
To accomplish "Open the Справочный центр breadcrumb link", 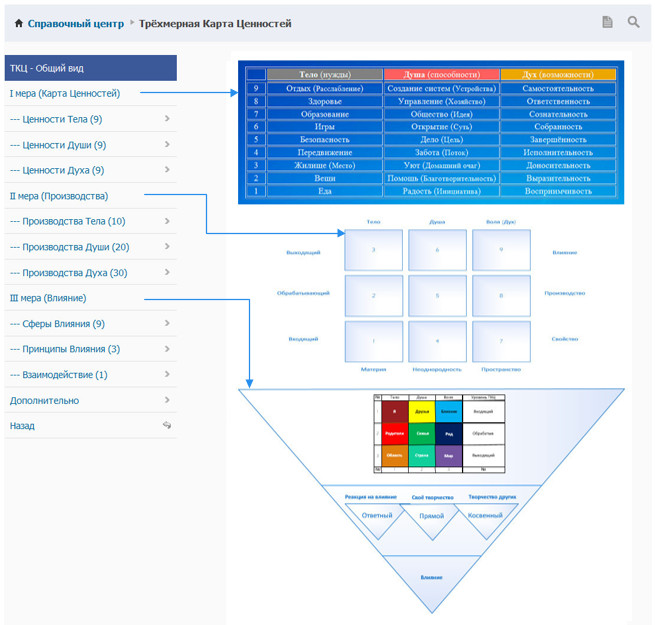I will pyautogui.click(x=76, y=23).
